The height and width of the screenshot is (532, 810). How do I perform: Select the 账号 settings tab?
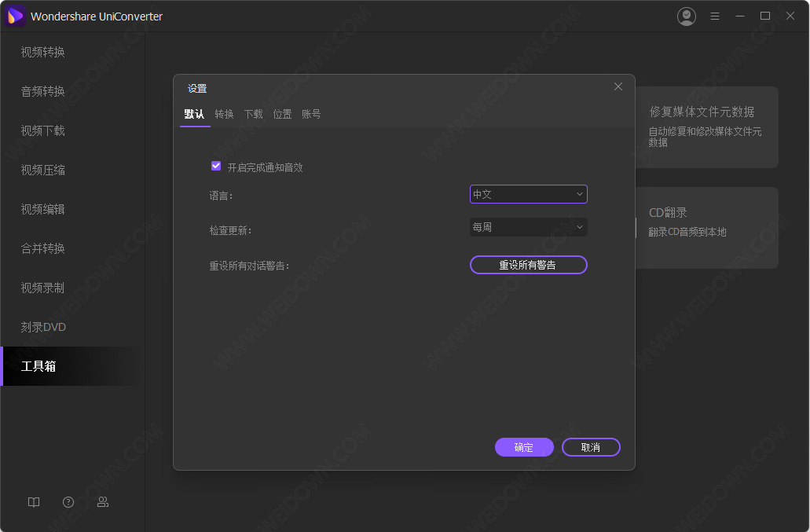click(311, 114)
